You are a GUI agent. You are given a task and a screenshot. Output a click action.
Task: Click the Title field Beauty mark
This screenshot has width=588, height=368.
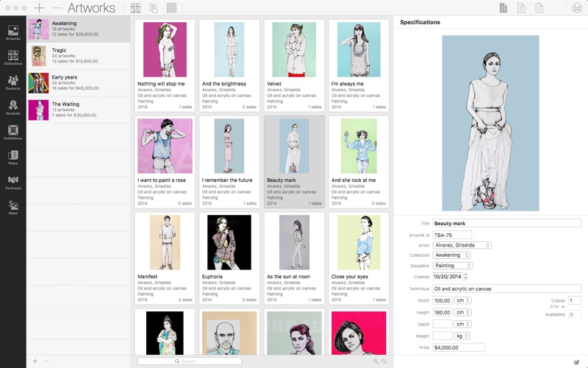click(x=506, y=224)
